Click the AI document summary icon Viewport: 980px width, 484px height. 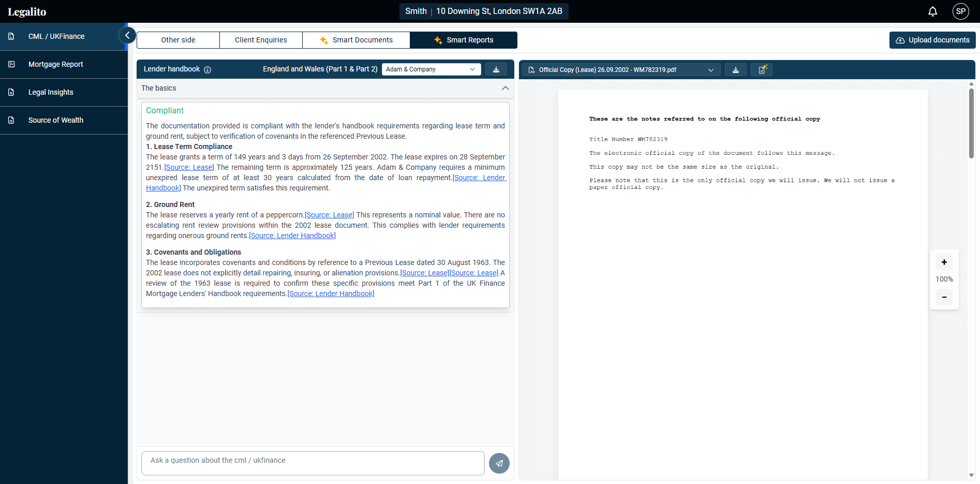(x=762, y=70)
